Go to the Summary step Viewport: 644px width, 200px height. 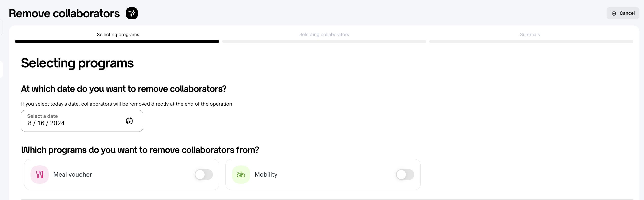(x=530, y=35)
